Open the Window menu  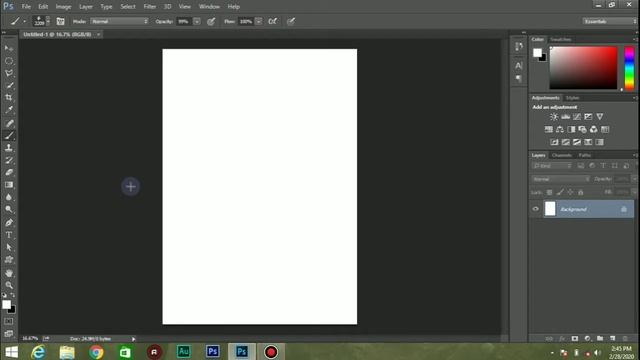(209, 7)
